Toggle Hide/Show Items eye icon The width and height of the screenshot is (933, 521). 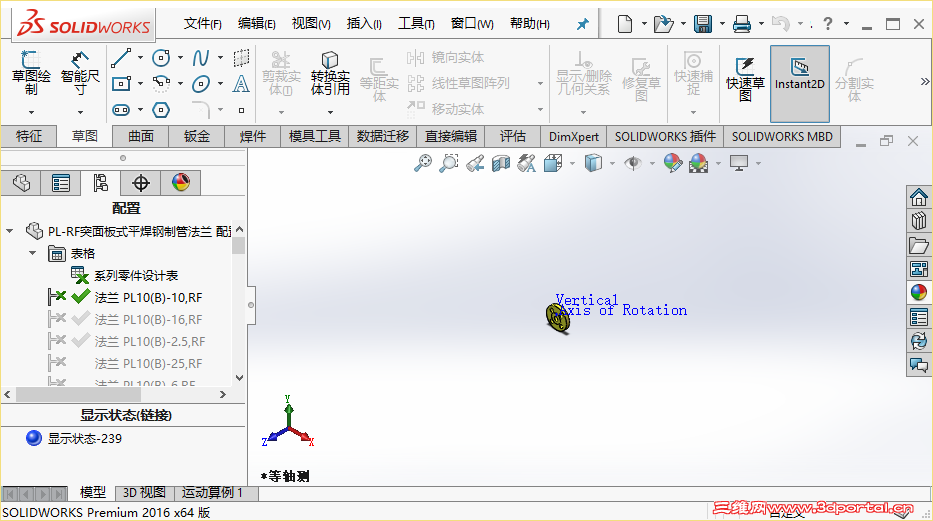coord(633,163)
